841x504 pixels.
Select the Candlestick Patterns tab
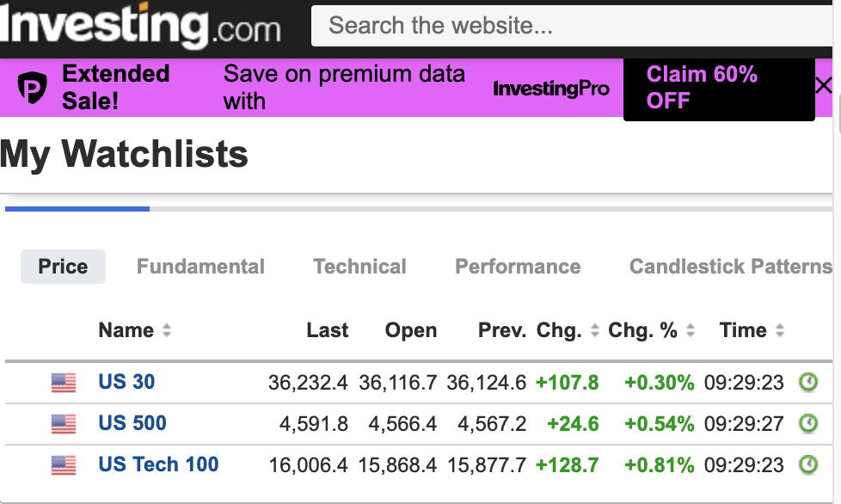(731, 267)
